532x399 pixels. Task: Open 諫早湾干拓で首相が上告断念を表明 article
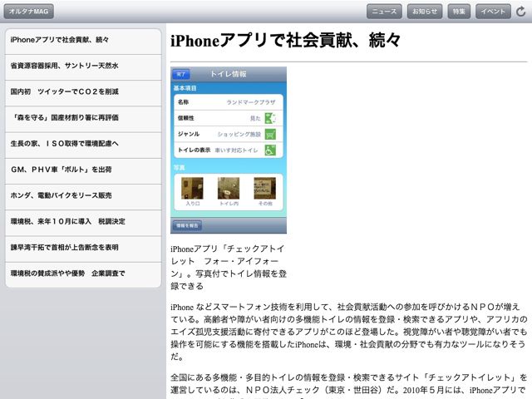[83, 249]
